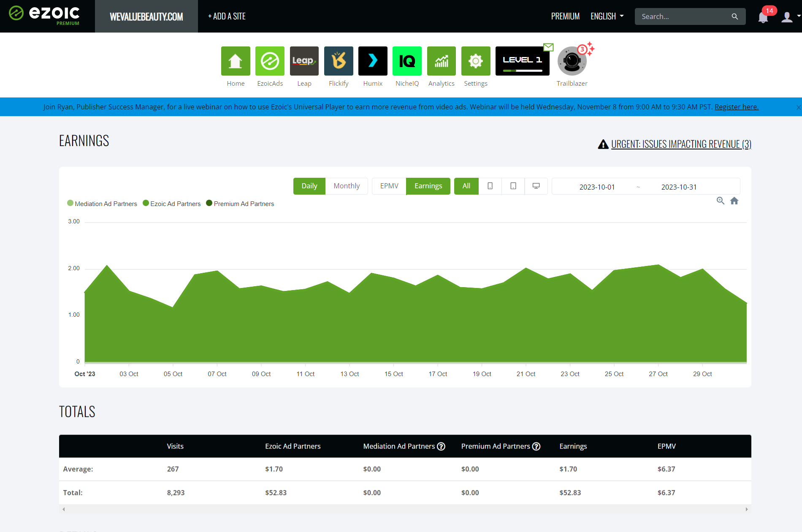Sort totals by Earnings column header
The width and height of the screenshot is (802, 532).
point(573,446)
